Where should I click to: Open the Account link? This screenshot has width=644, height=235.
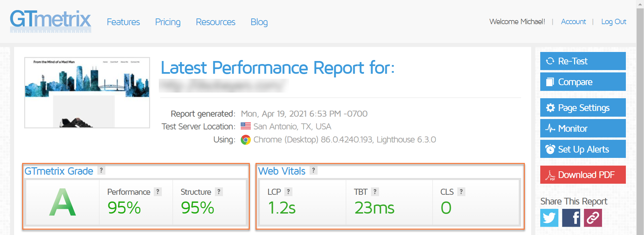(573, 22)
